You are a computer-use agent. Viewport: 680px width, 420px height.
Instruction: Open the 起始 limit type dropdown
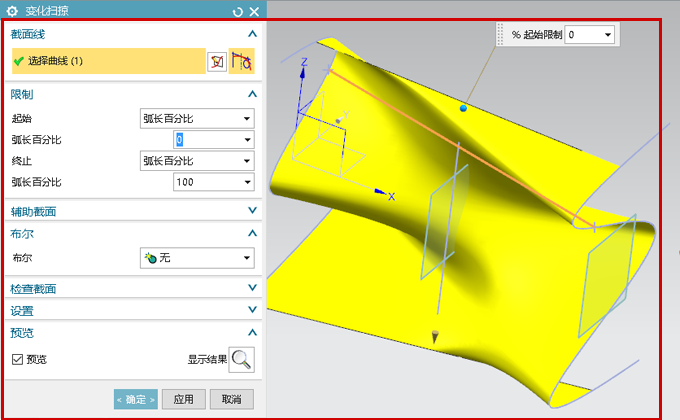coord(197,119)
